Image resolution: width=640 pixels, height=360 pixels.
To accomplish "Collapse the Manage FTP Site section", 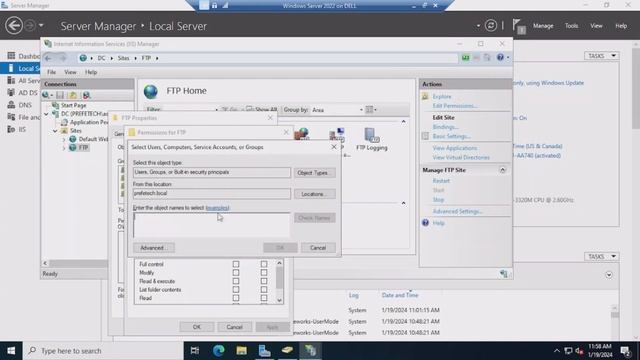I will [x=502, y=170].
